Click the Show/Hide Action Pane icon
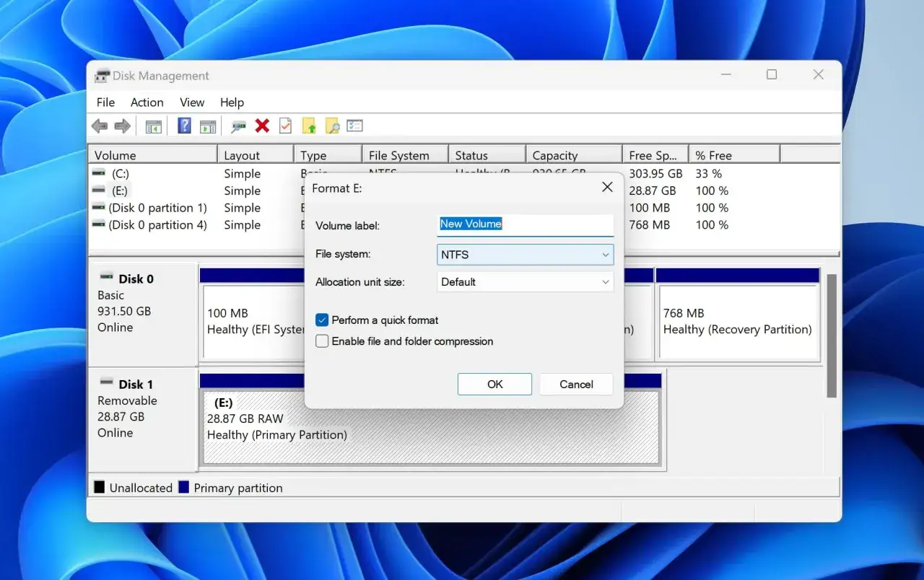Viewport: 924px width, 580px height. [x=208, y=126]
